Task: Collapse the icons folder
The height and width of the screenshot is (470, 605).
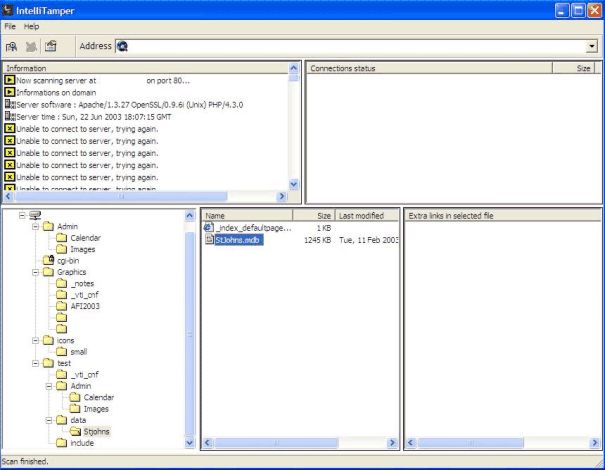Action: pos(35,340)
